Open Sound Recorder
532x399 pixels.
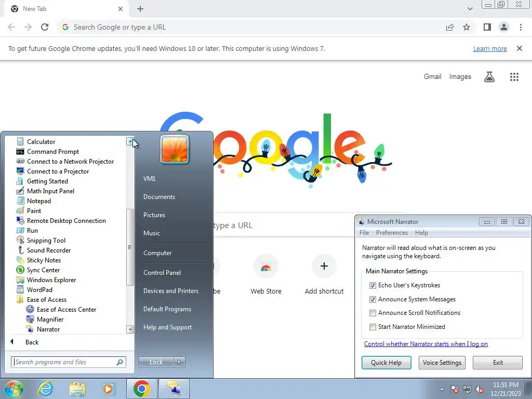click(48, 250)
